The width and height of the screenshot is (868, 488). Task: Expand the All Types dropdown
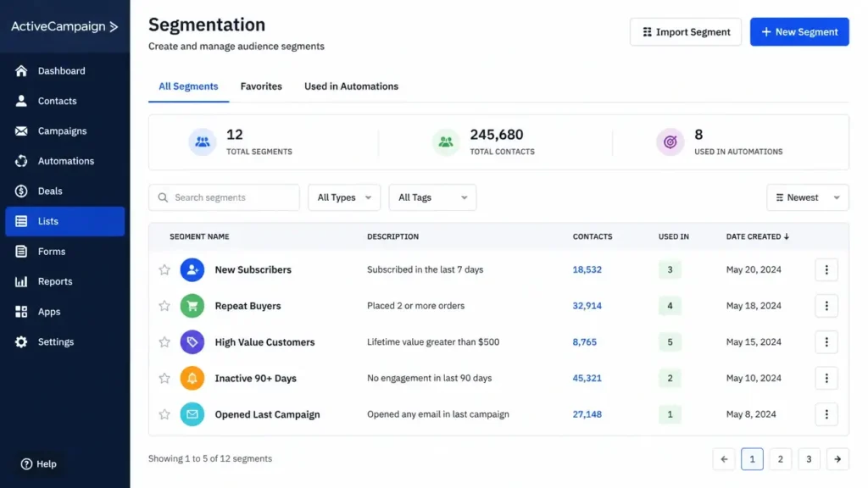coord(344,197)
